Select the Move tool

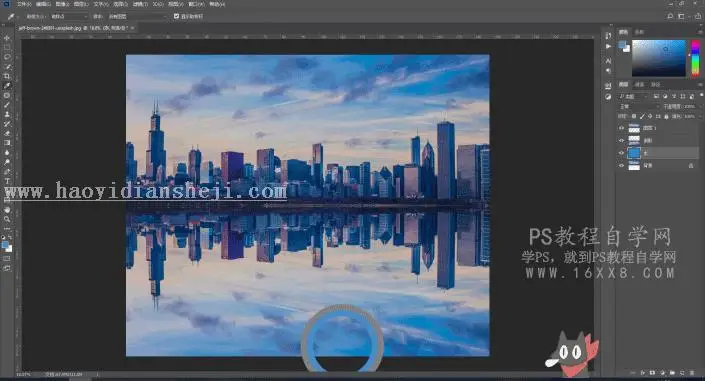7,38
